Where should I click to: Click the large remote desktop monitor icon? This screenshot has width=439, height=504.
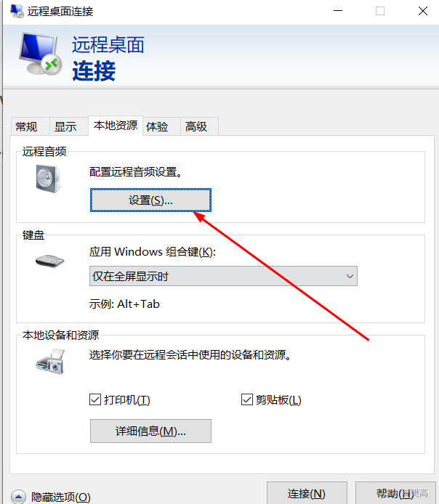click(x=41, y=54)
